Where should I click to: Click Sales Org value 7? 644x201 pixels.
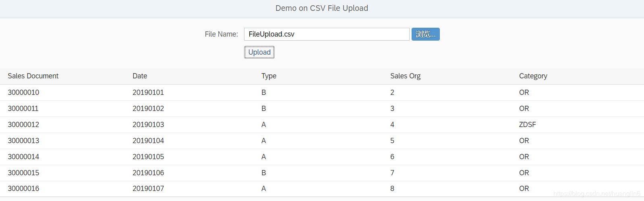392,173
